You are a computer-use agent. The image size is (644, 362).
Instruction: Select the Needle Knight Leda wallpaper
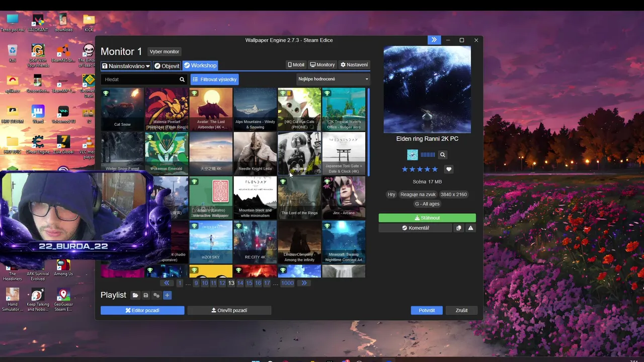255,153
